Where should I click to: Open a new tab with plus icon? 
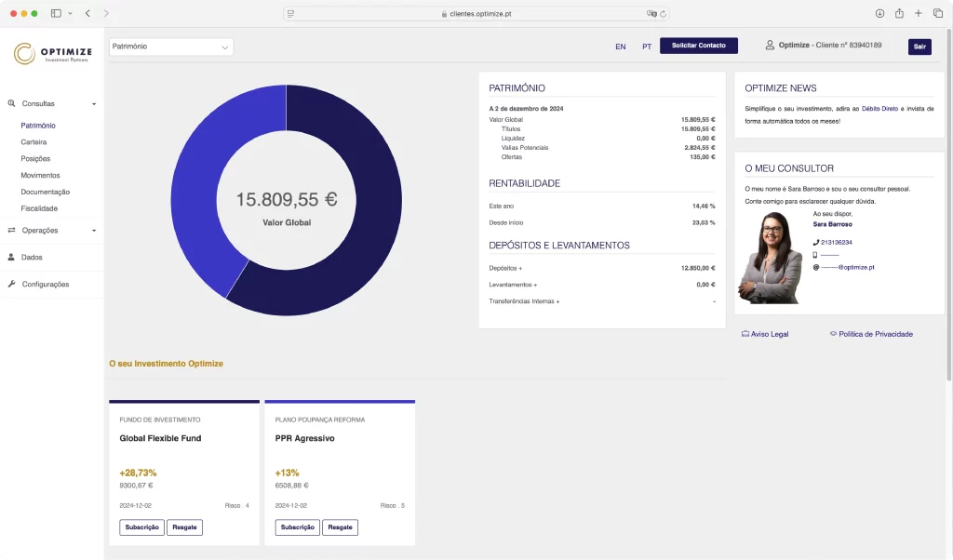point(919,14)
